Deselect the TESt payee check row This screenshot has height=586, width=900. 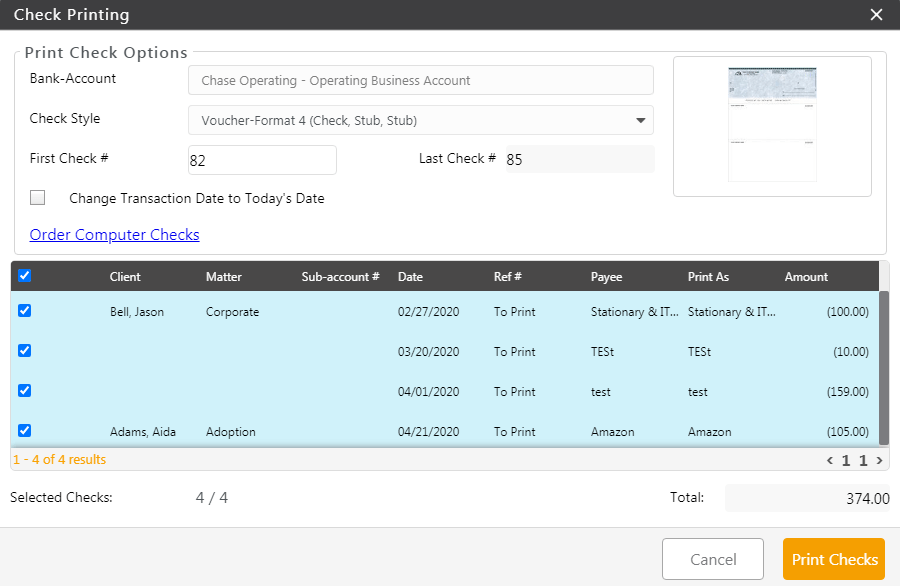[x=25, y=351]
